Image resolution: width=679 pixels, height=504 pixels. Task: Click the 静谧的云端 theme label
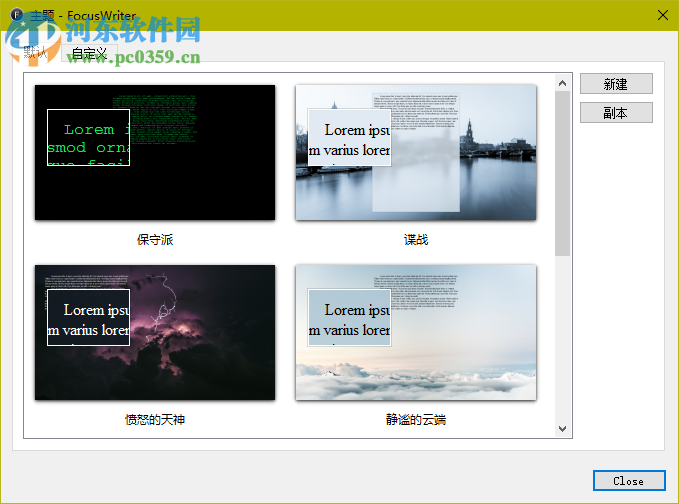click(416, 419)
